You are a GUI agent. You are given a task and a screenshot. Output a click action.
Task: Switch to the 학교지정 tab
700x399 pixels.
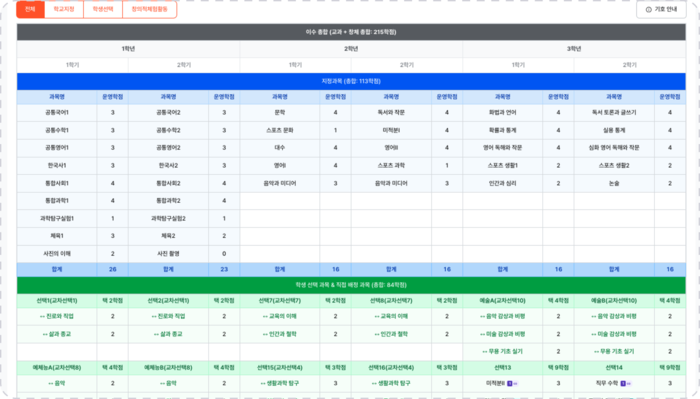click(64, 9)
